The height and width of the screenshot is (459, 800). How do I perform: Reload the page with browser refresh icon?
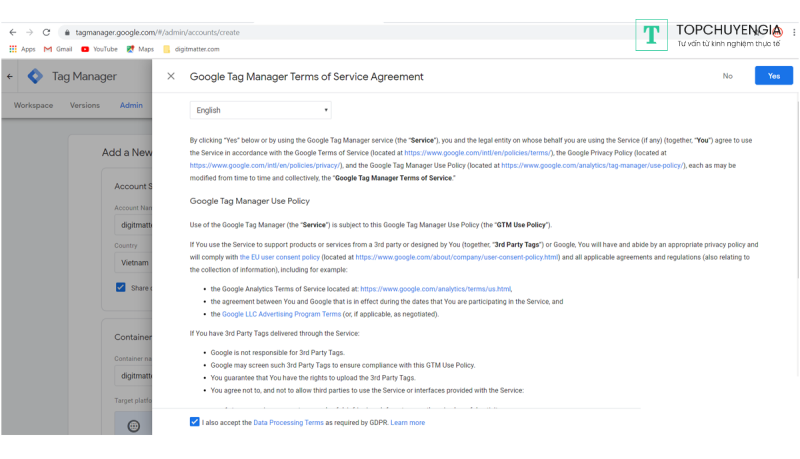(x=46, y=32)
